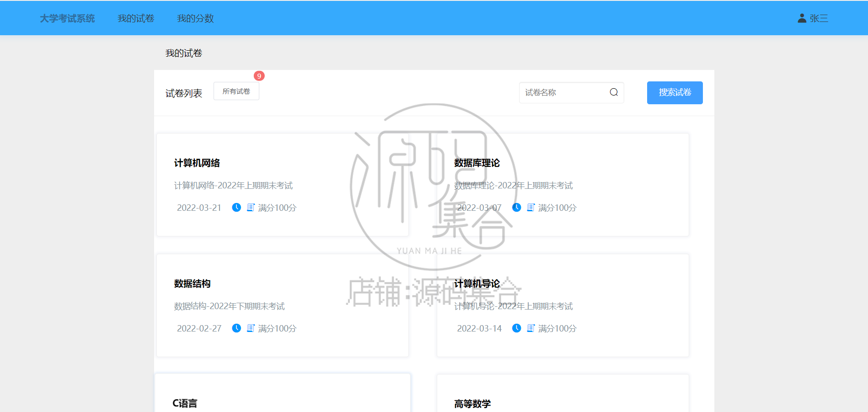The width and height of the screenshot is (868, 412).
Task: Click 满分100分 on 数据结构 card
Action: (x=277, y=328)
